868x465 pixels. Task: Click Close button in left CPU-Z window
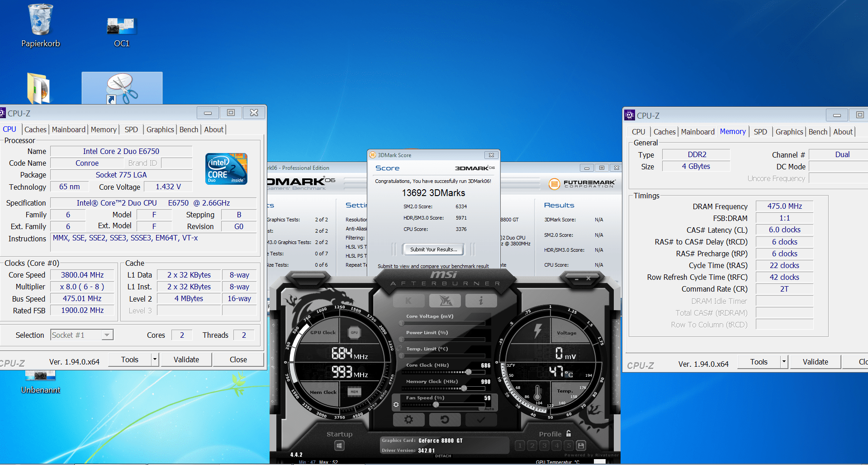tap(238, 360)
